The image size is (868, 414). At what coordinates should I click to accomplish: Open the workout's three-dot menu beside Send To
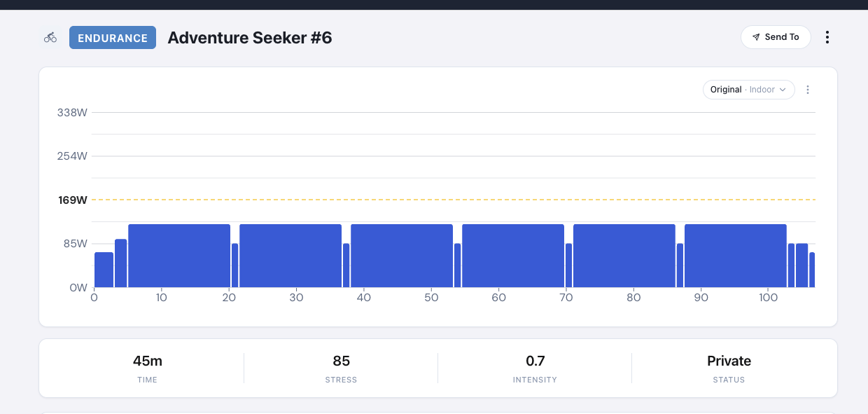827,37
